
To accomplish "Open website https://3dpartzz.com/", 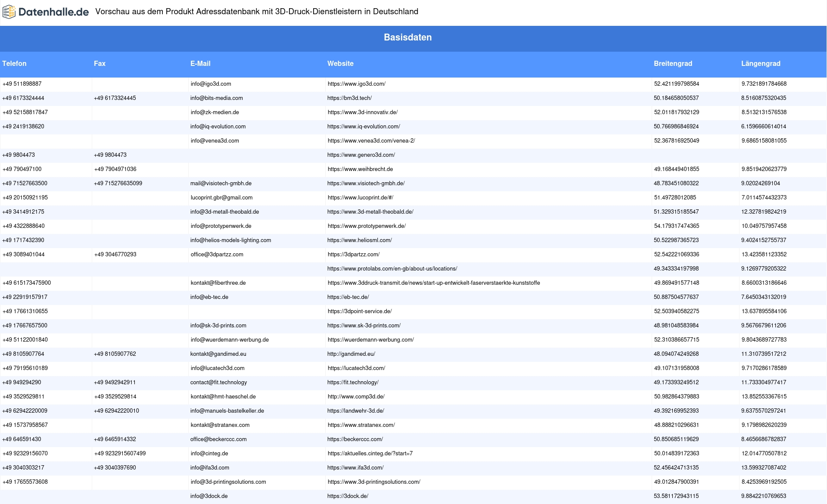I will [x=354, y=255].
